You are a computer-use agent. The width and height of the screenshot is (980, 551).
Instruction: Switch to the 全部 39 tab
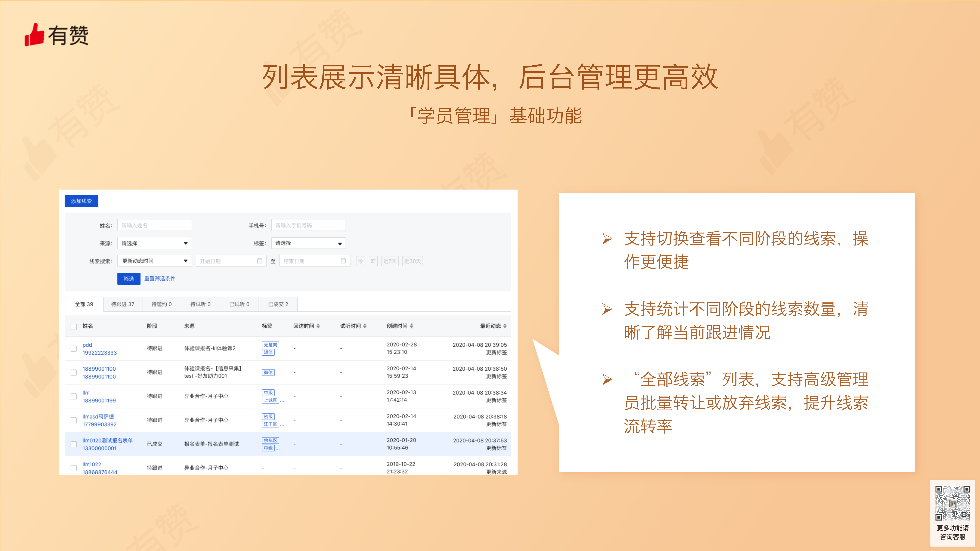[84, 304]
